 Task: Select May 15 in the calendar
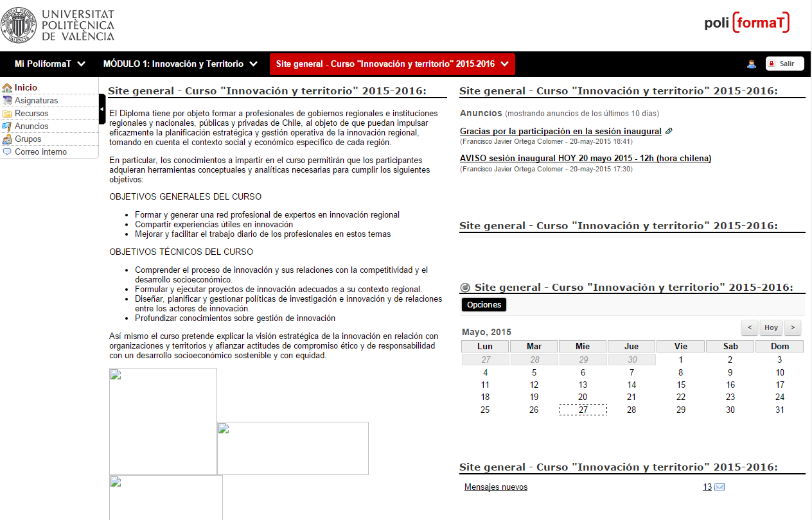[x=681, y=385]
